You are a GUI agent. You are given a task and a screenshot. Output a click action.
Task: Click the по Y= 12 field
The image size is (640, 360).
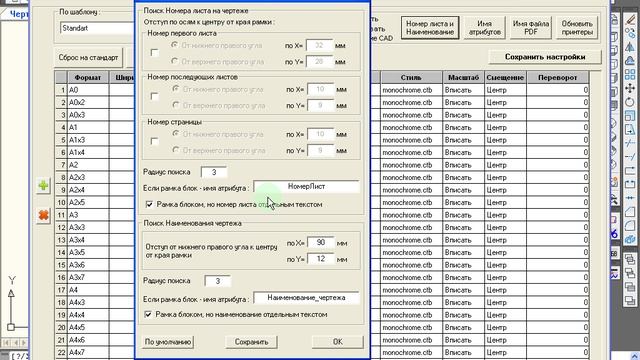point(321,259)
